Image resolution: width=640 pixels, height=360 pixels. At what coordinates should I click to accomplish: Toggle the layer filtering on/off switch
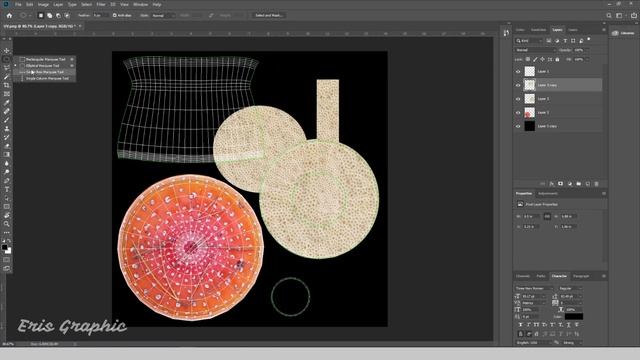pos(589,40)
